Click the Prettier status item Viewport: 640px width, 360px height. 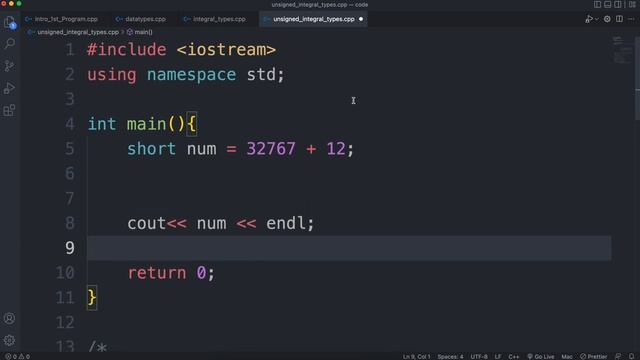click(593, 356)
